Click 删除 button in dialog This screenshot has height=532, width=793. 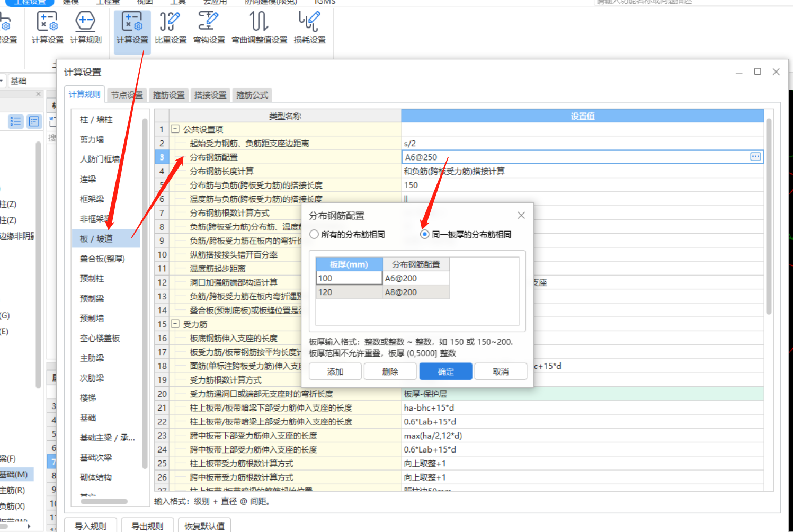pos(390,371)
